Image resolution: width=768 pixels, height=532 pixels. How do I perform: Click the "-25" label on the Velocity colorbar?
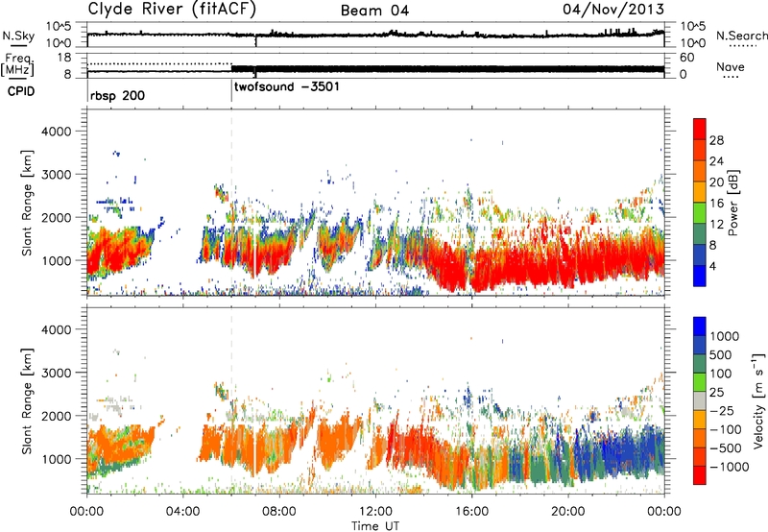[722, 411]
